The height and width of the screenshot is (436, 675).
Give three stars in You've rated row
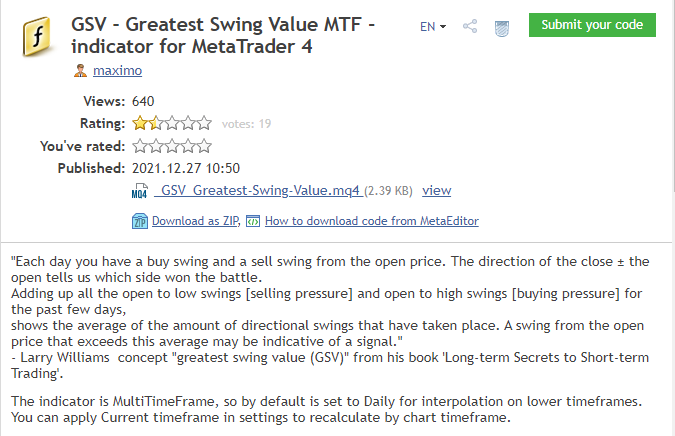coord(172,146)
